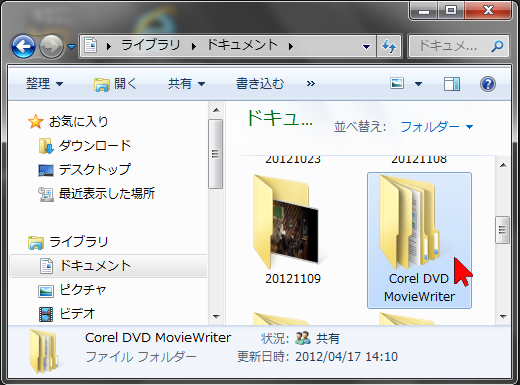Expand the view options dropdown arrow
The height and width of the screenshot is (385, 520).
point(418,84)
